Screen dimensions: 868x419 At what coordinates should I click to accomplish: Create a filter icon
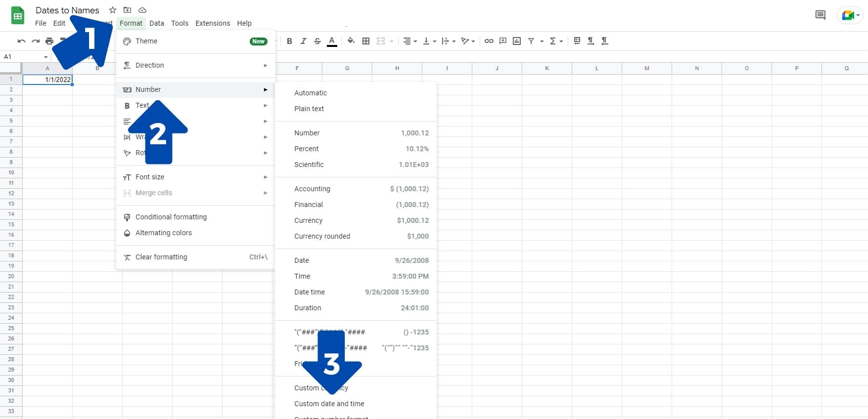click(x=531, y=41)
